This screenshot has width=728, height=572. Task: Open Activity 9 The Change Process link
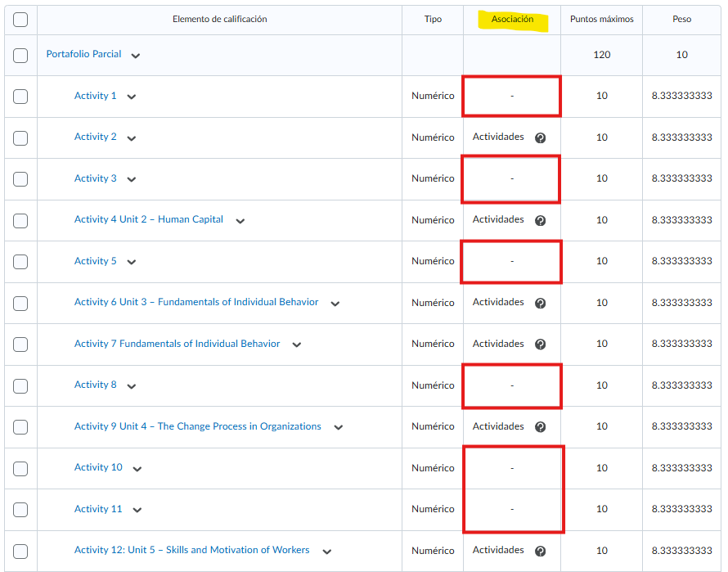pos(197,426)
